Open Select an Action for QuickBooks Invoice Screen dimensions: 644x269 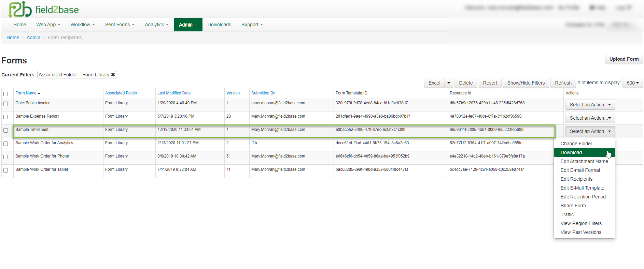point(590,105)
